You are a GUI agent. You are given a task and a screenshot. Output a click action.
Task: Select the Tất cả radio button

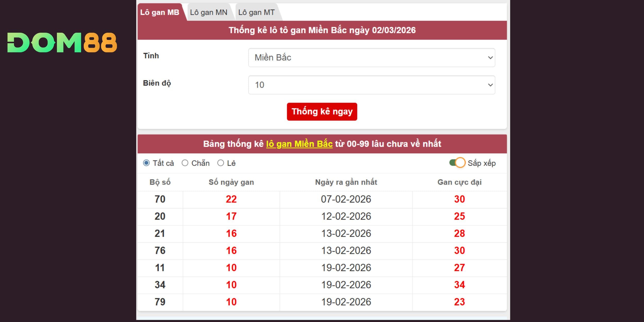[146, 163]
